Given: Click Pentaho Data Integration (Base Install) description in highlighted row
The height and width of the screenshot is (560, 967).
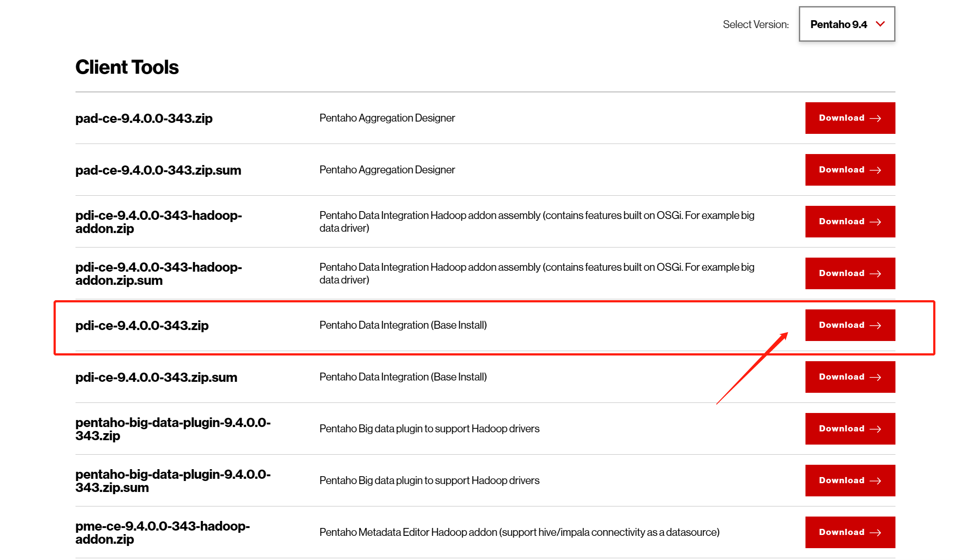Looking at the screenshot, I should click(403, 325).
